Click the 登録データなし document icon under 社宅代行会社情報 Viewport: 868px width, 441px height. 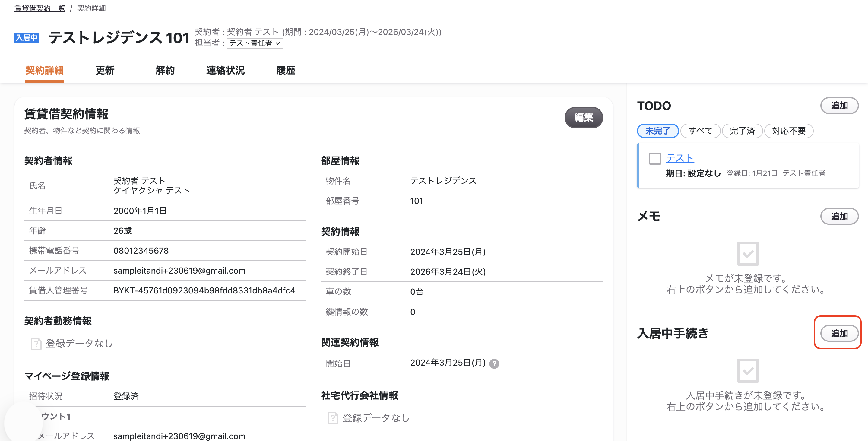coord(333,418)
